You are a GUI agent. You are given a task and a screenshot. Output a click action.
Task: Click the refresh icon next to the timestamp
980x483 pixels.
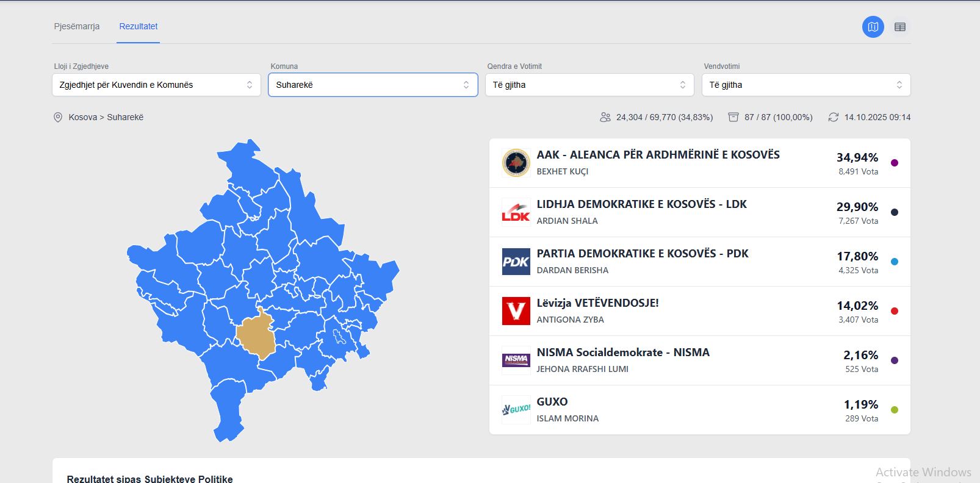click(833, 117)
